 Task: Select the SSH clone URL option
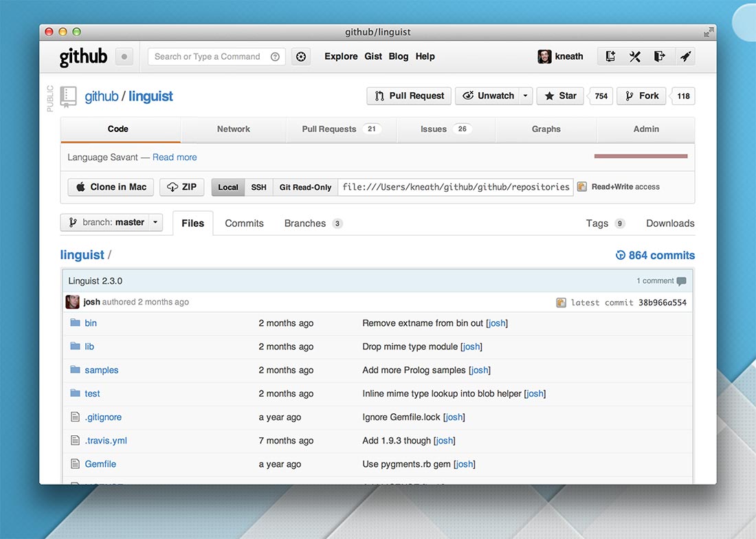click(x=258, y=187)
